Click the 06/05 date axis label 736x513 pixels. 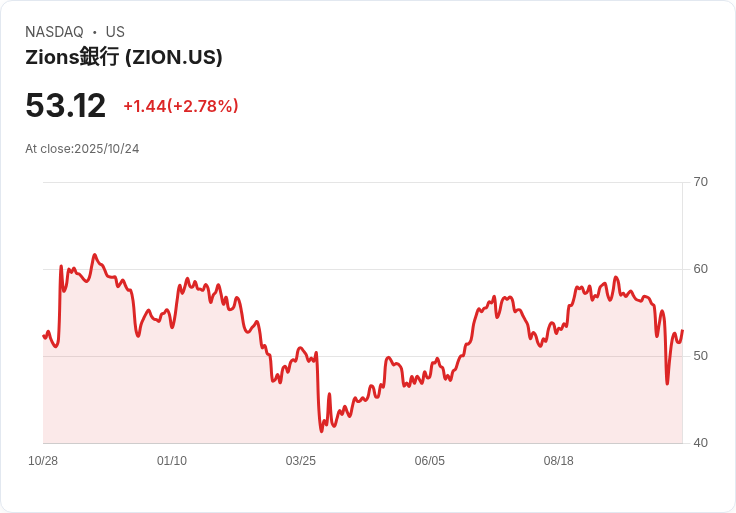tap(429, 461)
